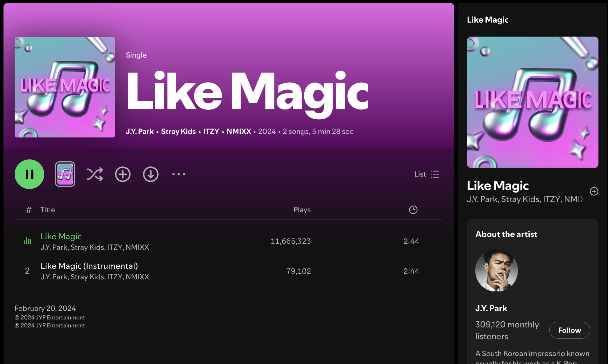
Task: Click the 79,102 play count
Action: coord(298,271)
